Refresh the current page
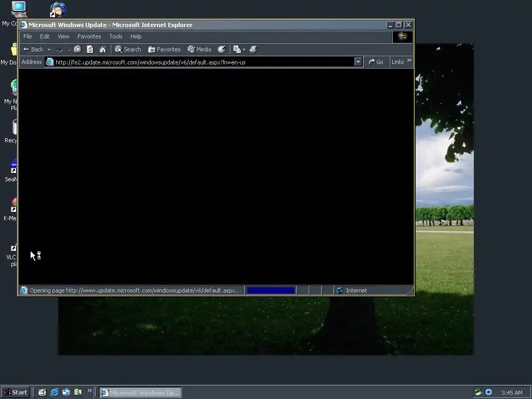Screen dimensions: 532x399 tap(90, 49)
